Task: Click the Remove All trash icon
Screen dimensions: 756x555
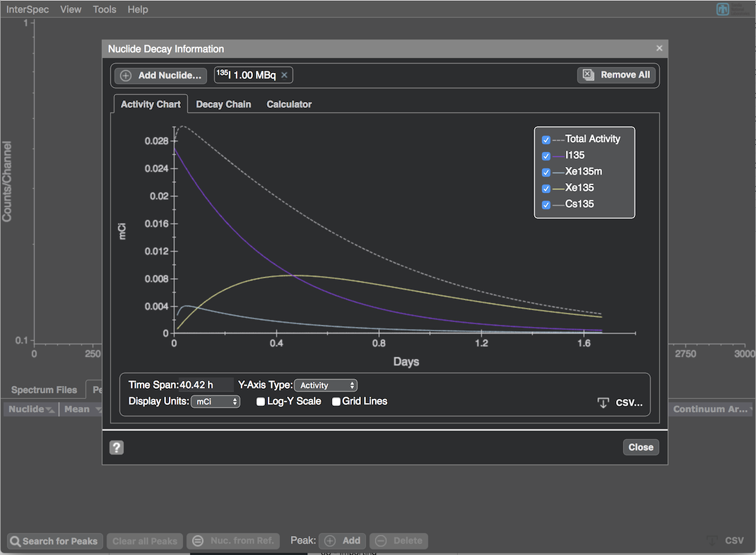Action: click(588, 75)
